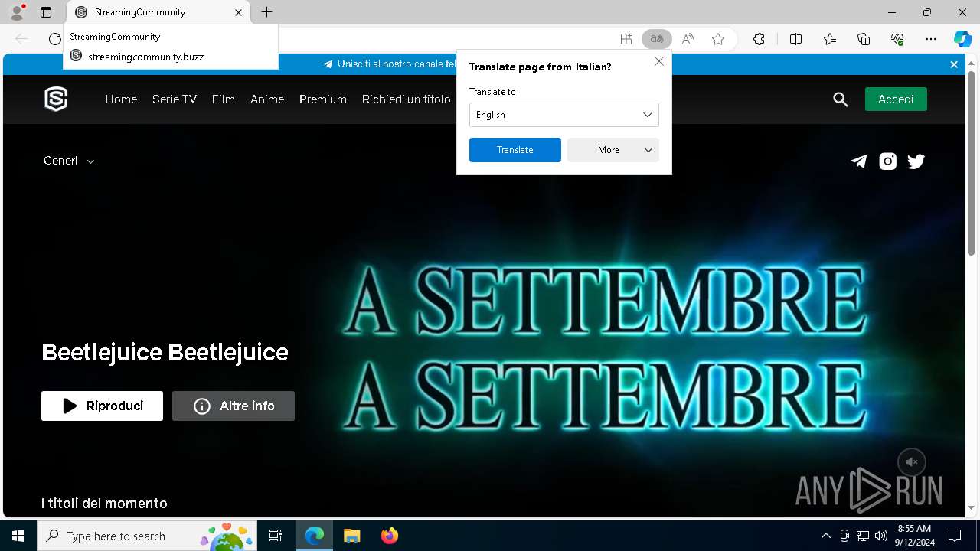Open Task View on taskbar
Image resolution: width=980 pixels, height=551 pixels.
276,536
